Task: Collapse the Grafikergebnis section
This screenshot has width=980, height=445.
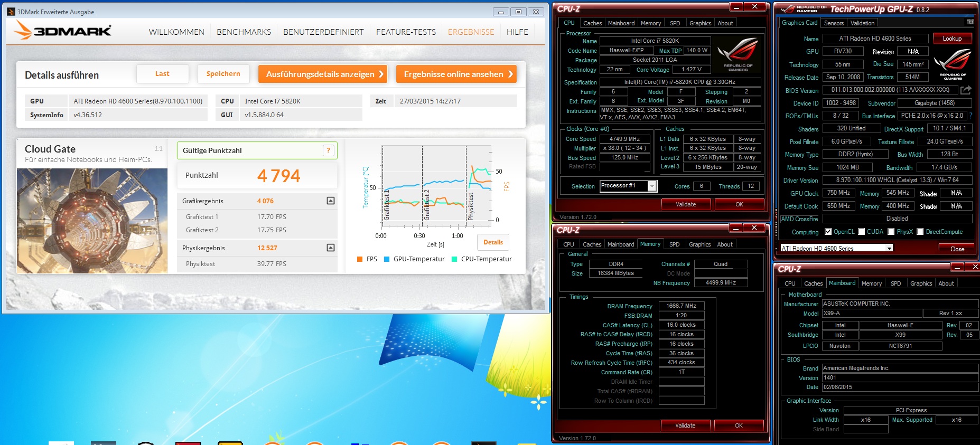Action: [331, 201]
